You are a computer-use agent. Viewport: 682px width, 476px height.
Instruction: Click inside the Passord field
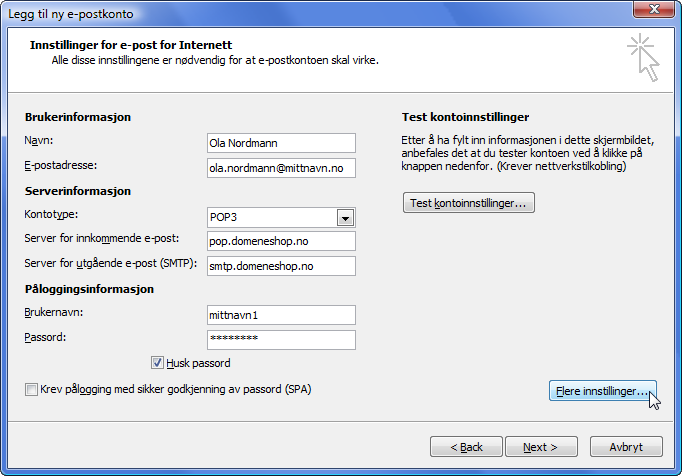tap(281, 339)
